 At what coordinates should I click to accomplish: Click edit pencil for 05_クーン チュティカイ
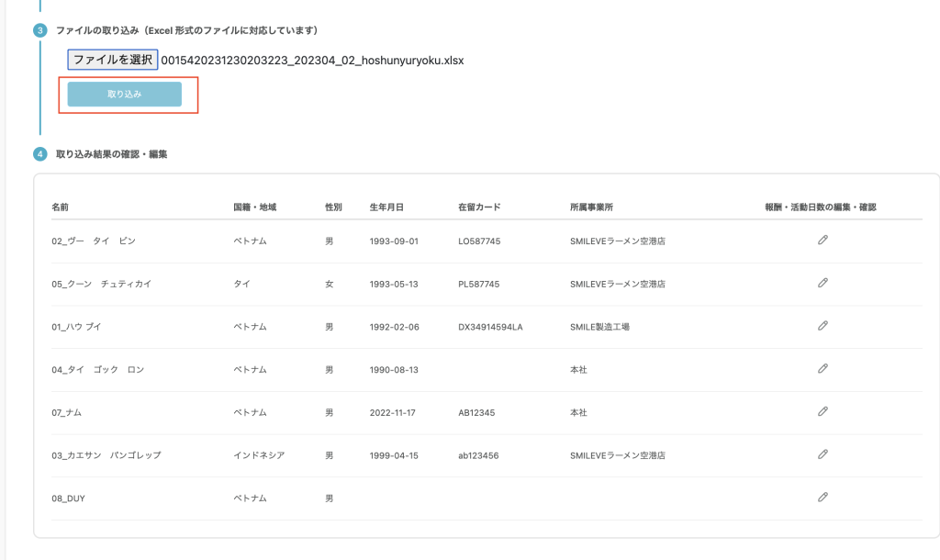coord(822,283)
